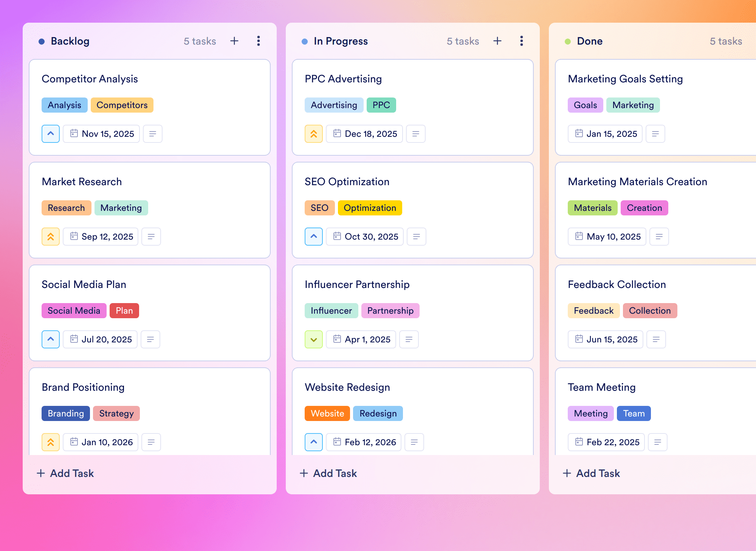
Task: Click description icon on Marketing Goals Setting card
Action: [x=655, y=134]
